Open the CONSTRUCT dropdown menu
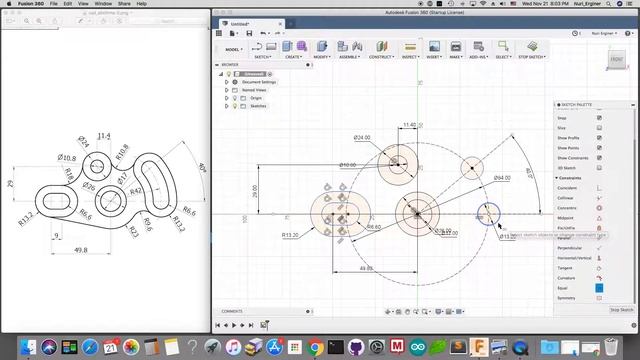This screenshot has width=640, height=360. click(382, 57)
